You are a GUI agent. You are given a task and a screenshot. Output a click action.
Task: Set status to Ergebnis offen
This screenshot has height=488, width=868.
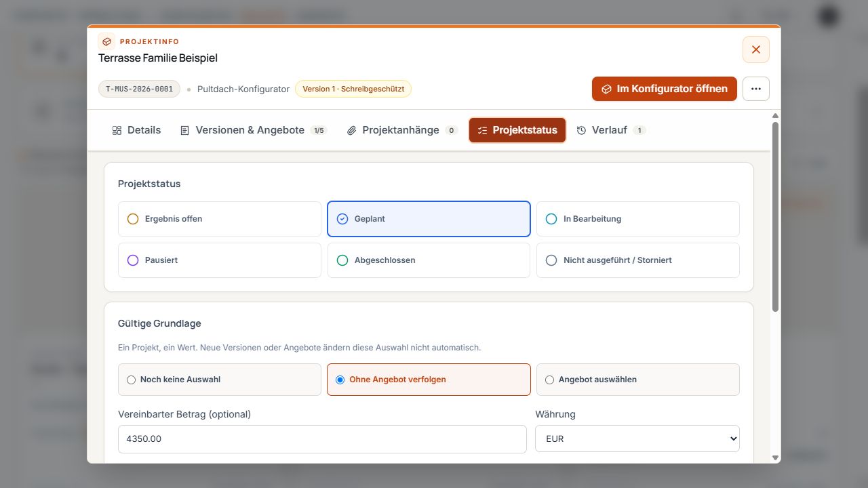tap(220, 219)
